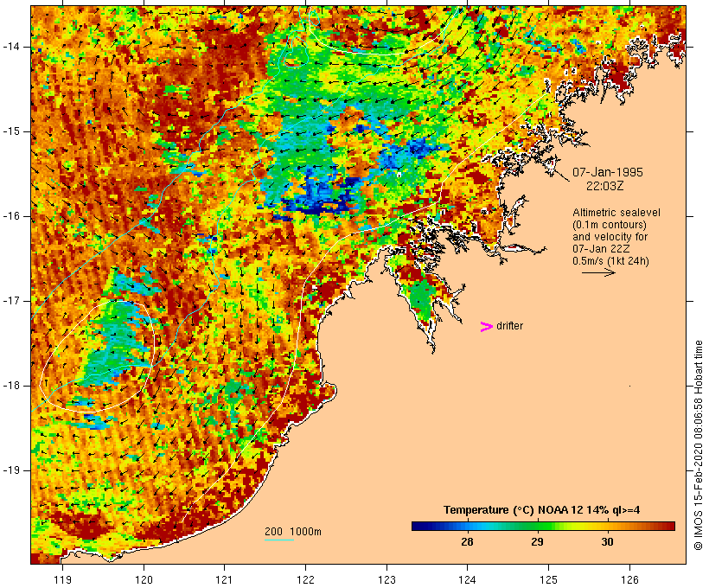The width and height of the screenshot is (709, 588).
Task: Click the 119 longitude axis label
Action: (62, 580)
